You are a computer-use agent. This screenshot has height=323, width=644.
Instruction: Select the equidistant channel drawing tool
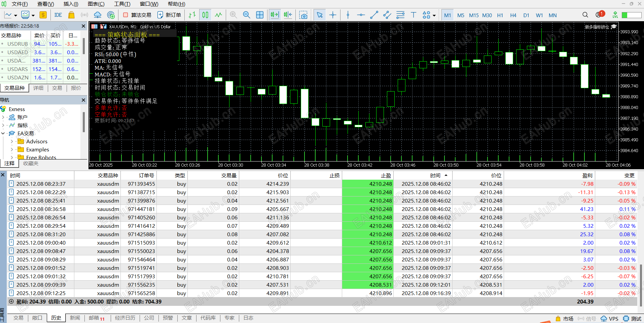click(387, 15)
